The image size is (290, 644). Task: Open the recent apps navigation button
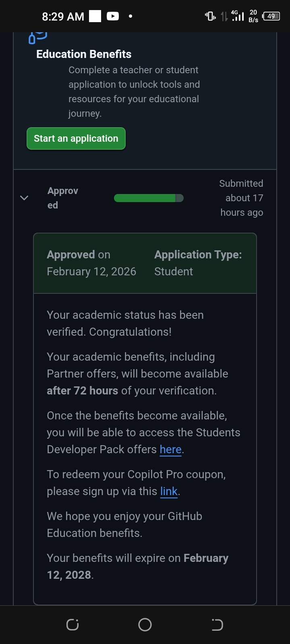[x=72, y=625]
